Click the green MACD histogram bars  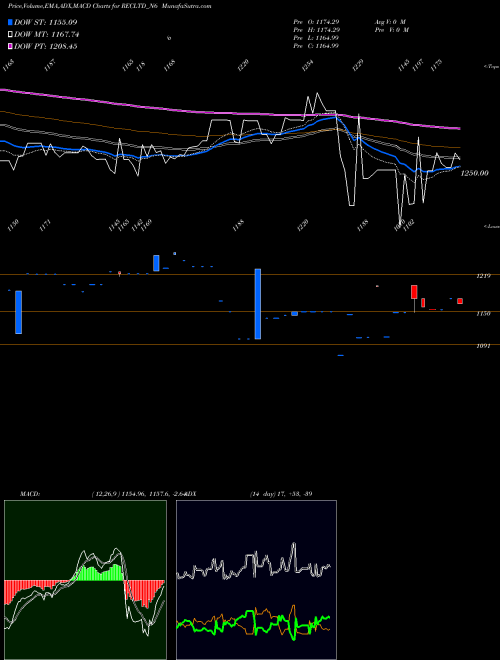coord(99,573)
